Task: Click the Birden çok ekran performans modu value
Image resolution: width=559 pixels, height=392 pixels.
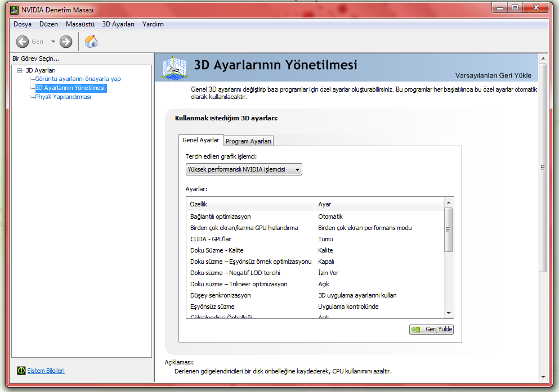Action: click(x=365, y=228)
